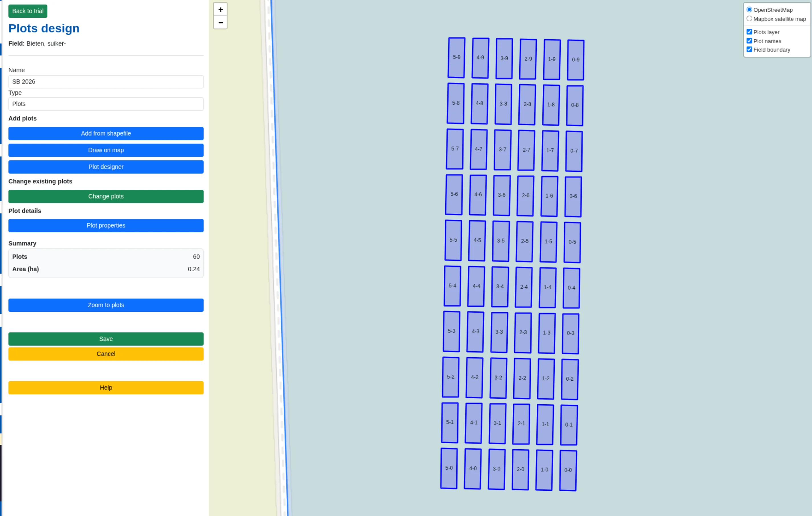Select the OpenStreetMap base layer
Viewport: 812px width, 516px height.
749,9
